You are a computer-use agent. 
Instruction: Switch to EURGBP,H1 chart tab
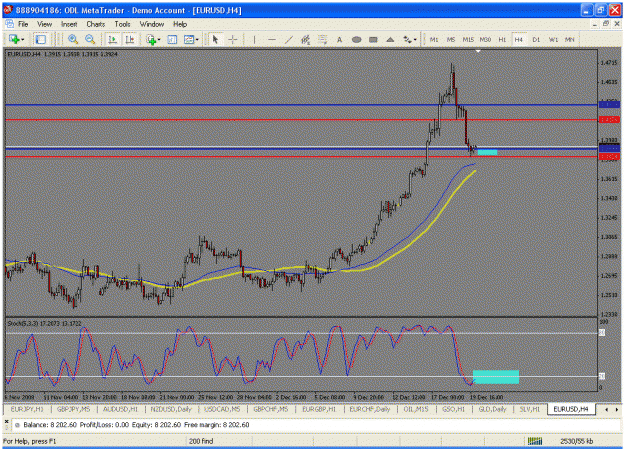pyautogui.click(x=319, y=409)
